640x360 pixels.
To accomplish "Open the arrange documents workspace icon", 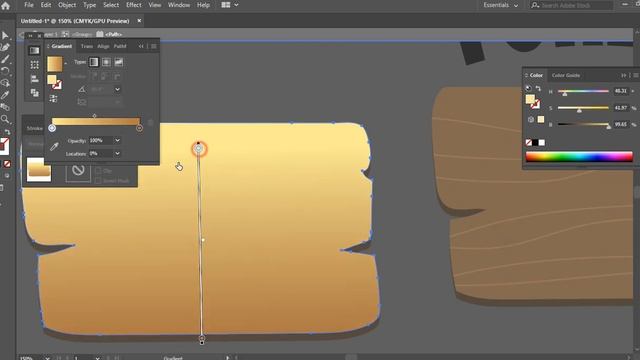I will point(225,5).
